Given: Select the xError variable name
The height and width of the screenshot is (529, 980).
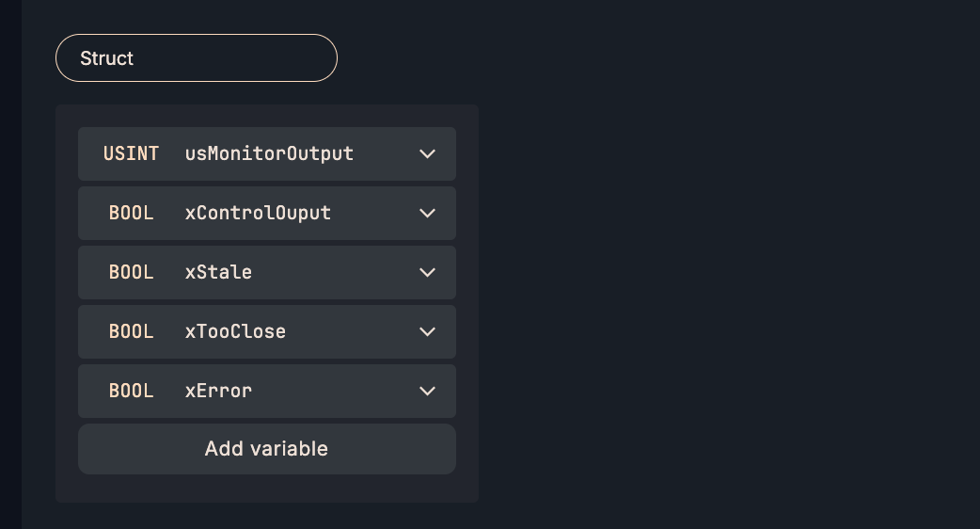Looking at the screenshot, I should tap(218, 391).
